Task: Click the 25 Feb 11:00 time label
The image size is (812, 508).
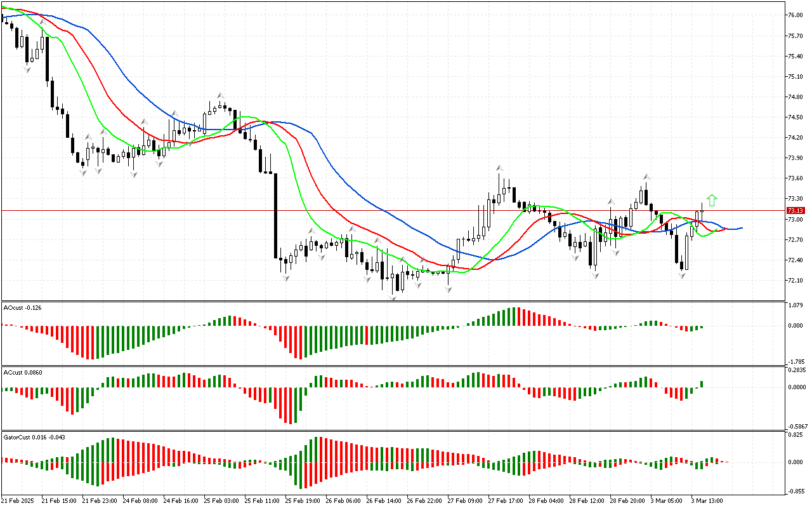Action: tap(262, 501)
